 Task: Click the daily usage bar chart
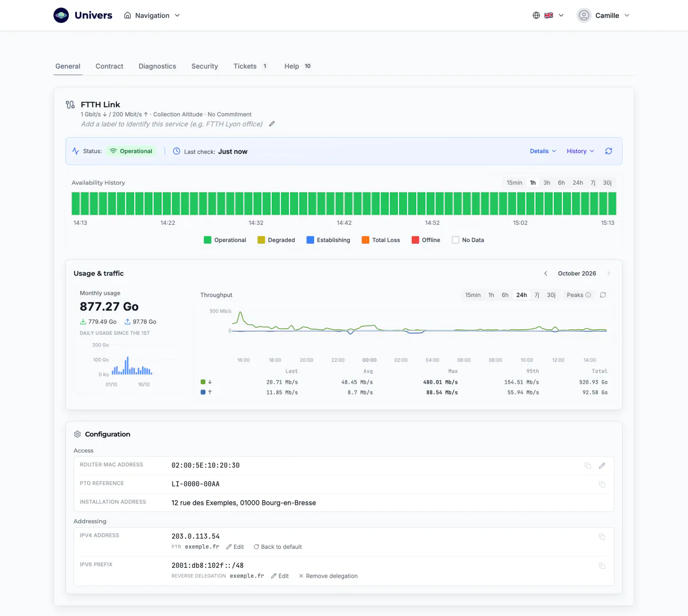132,365
